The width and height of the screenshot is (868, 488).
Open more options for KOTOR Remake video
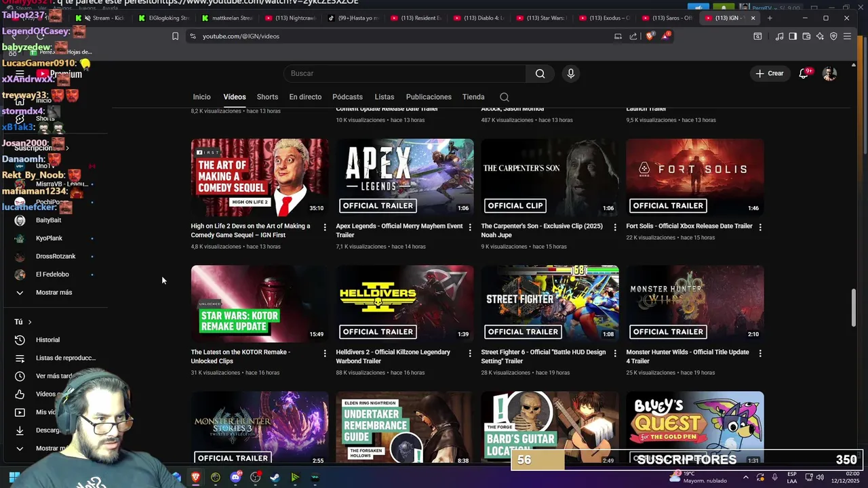click(325, 353)
